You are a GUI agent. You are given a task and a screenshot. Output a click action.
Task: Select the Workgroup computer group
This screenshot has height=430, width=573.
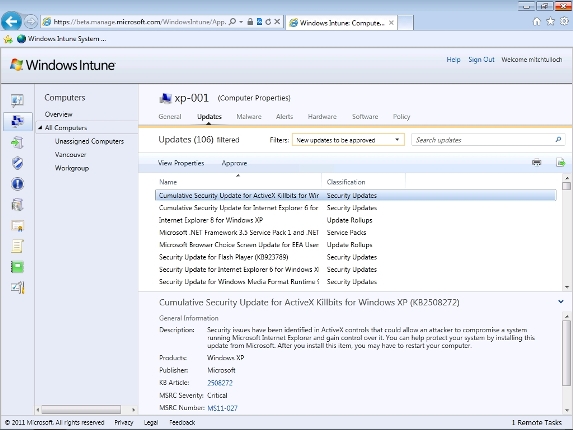tap(72, 168)
